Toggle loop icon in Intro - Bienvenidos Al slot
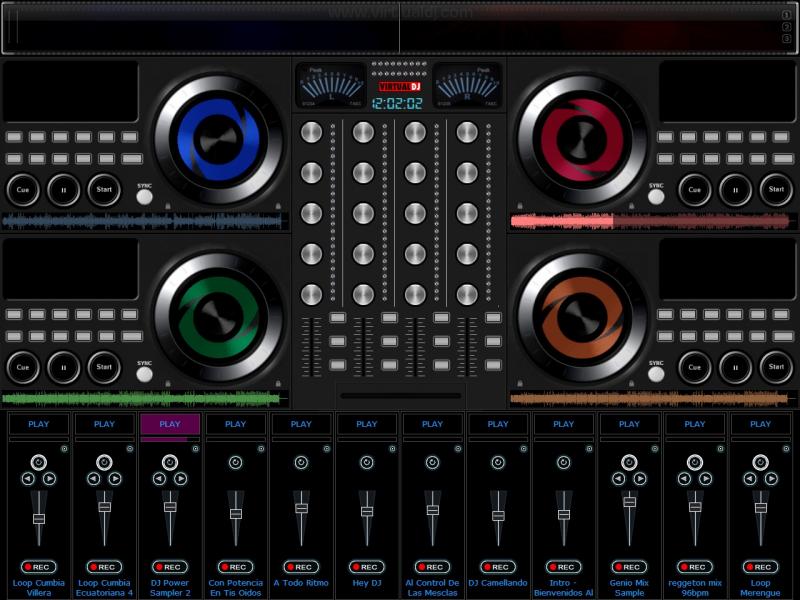800x600 pixels. coord(564,462)
